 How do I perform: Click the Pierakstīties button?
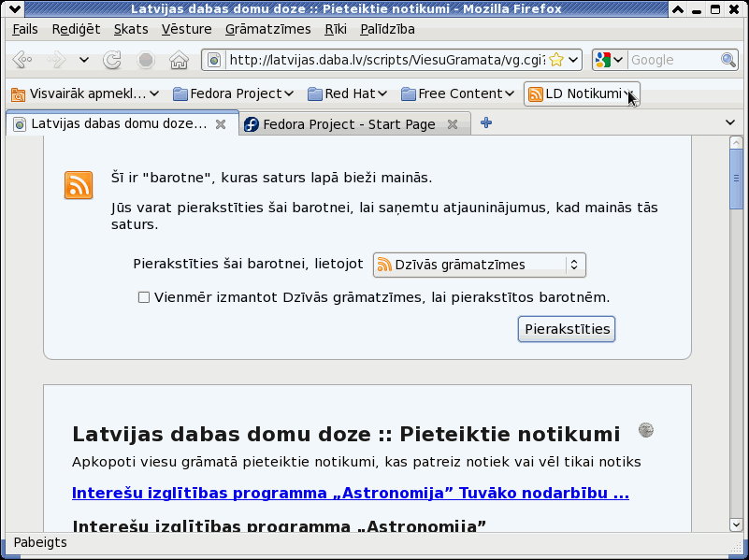pos(567,329)
